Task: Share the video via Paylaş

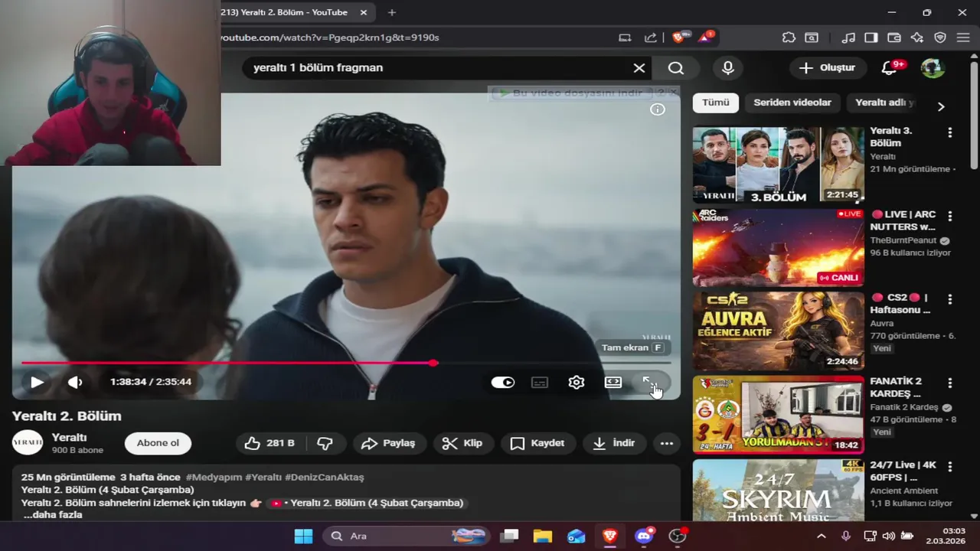Action: pos(388,443)
